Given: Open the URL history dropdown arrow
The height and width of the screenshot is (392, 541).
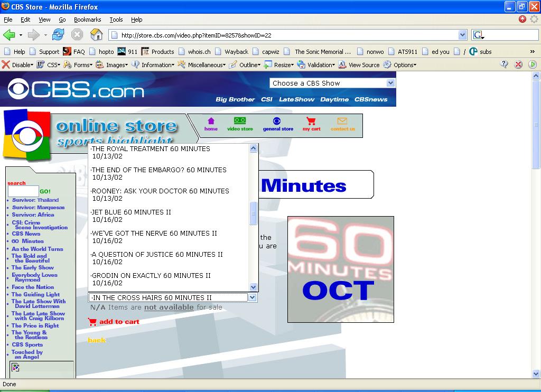Looking at the screenshot, I should pyautogui.click(x=463, y=35).
